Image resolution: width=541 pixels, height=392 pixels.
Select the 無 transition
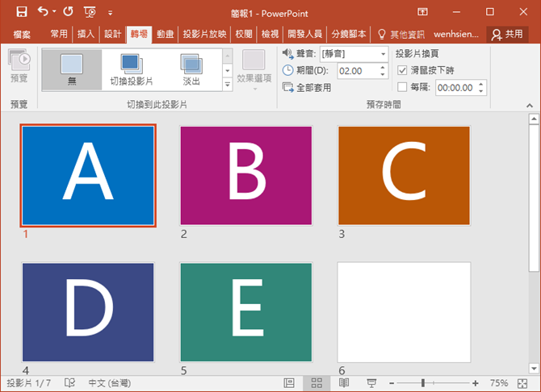(x=72, y=69)
